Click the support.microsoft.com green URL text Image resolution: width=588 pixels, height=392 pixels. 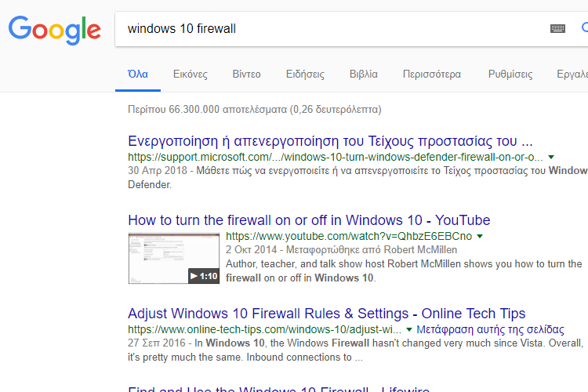336,157
